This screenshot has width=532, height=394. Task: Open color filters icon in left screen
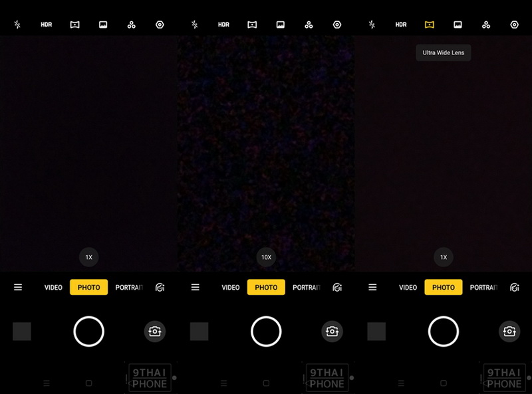[x=131, y=25]
